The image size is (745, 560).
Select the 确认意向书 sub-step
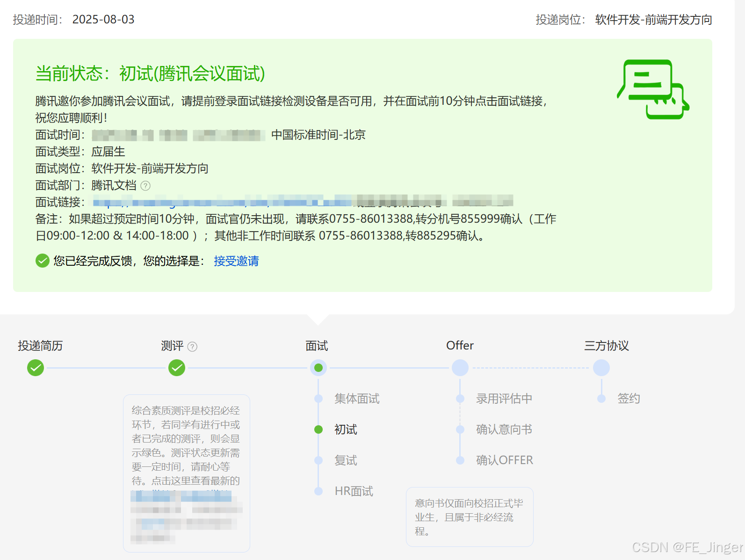coord(504,429)
